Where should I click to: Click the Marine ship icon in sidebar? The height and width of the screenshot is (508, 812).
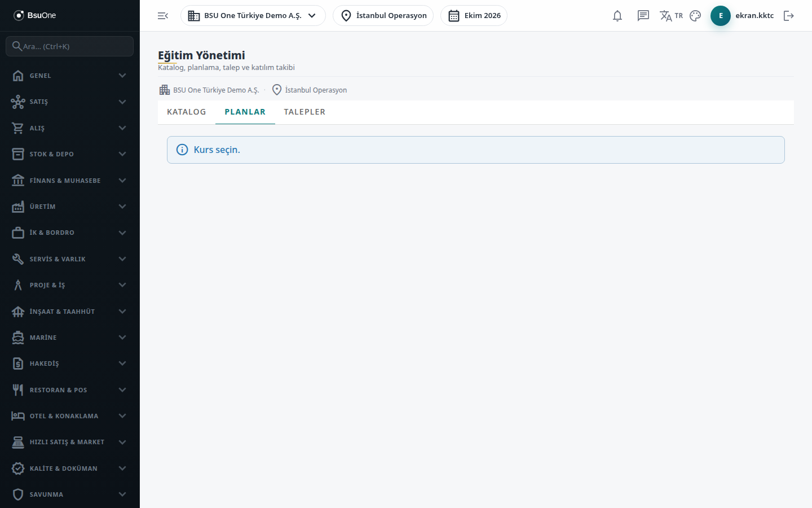pos(18,338)
